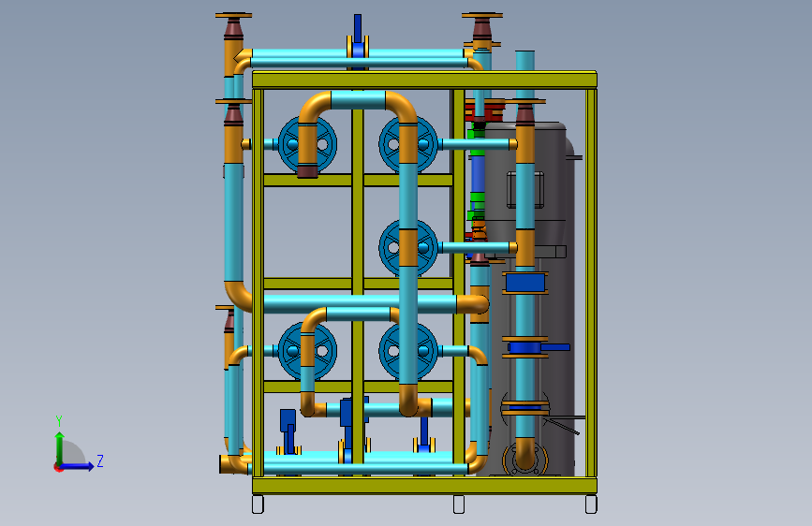
Task: Click the green Y axis arrow of triad
Action: pos(60,447)
